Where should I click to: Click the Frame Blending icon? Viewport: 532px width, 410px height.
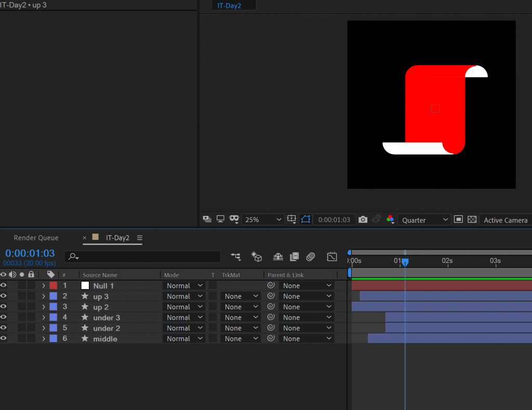(x=295, y=257)
